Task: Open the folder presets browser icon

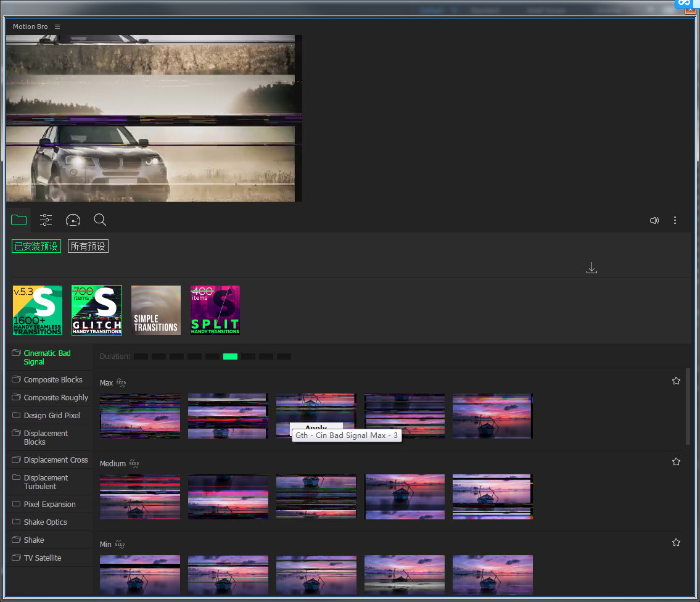Action: (19, 220)
